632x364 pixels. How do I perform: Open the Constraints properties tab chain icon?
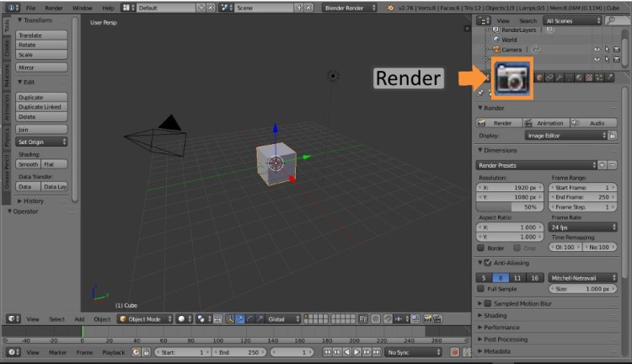click(x=549, y=78)
